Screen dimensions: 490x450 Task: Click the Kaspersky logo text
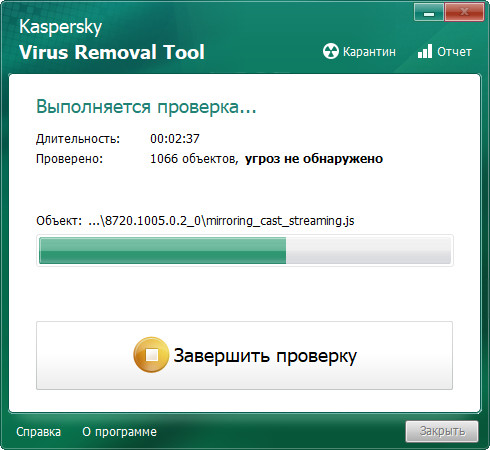tap(60, 27)
